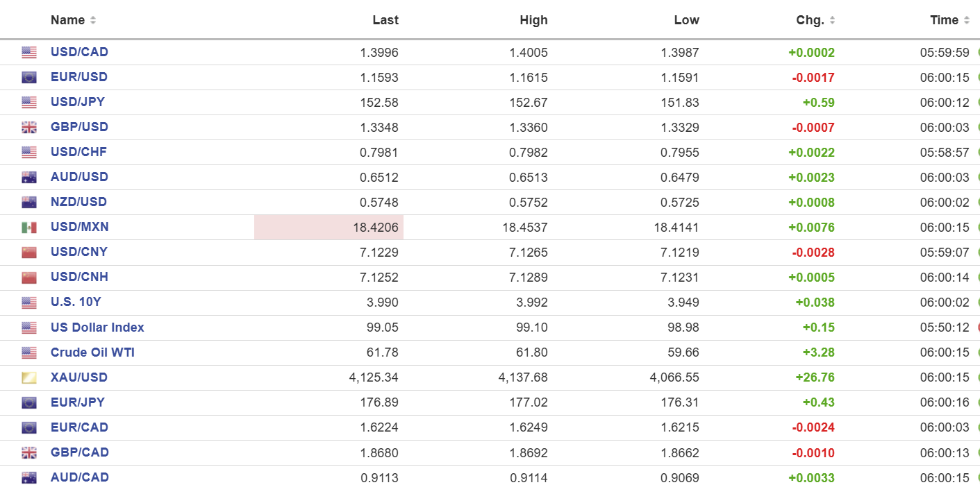Open the USD/JPY pair link

pyautogui.click(x=78, y=102)
